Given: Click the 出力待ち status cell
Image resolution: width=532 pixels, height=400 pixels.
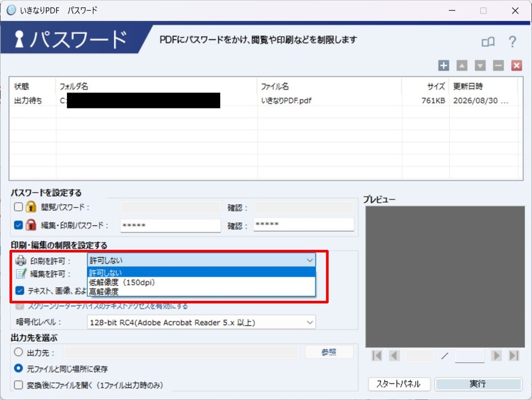Looking at the screenshot, I should [28, 100].
